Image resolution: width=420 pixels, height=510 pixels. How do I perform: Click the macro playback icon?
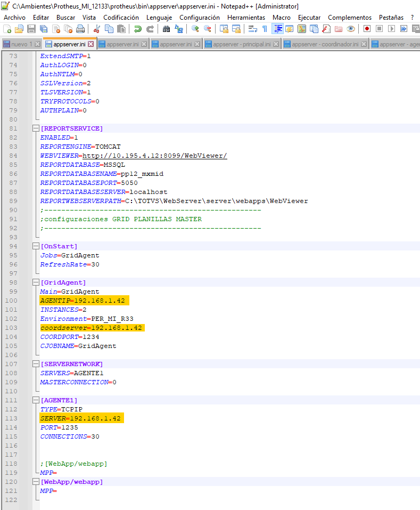point(391,29)
